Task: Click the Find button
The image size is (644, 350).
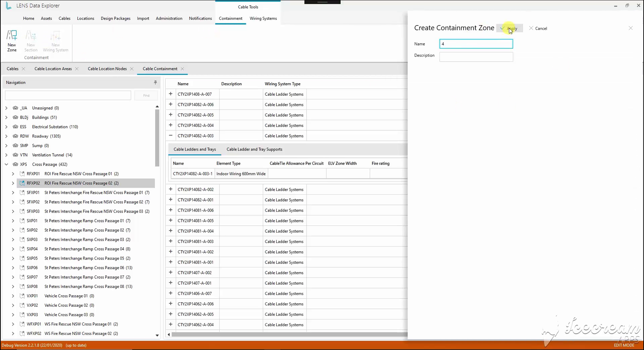Action: [146, 95]
